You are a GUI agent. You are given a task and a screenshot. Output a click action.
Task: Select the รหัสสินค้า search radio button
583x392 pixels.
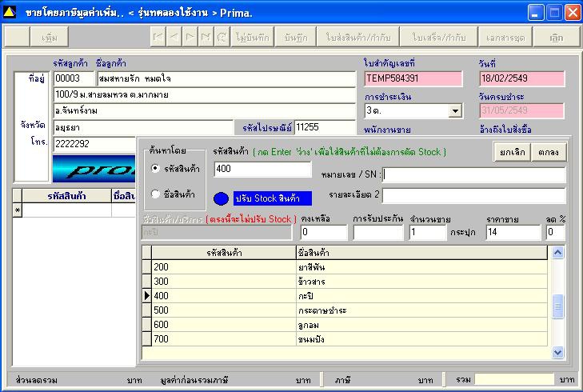(x=155, y=168)
